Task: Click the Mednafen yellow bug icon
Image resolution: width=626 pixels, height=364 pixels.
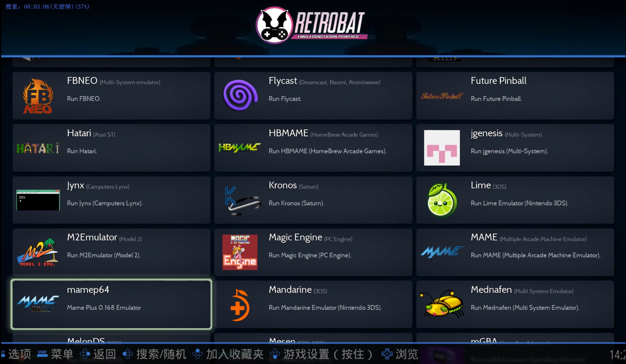Action: (x=442, y=304)
